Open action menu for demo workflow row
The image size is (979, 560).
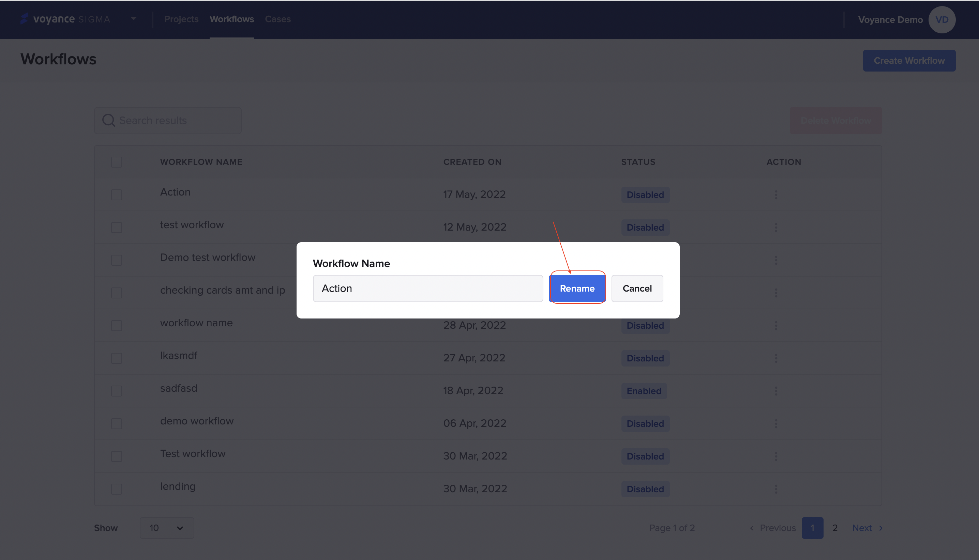pos(776,423)
